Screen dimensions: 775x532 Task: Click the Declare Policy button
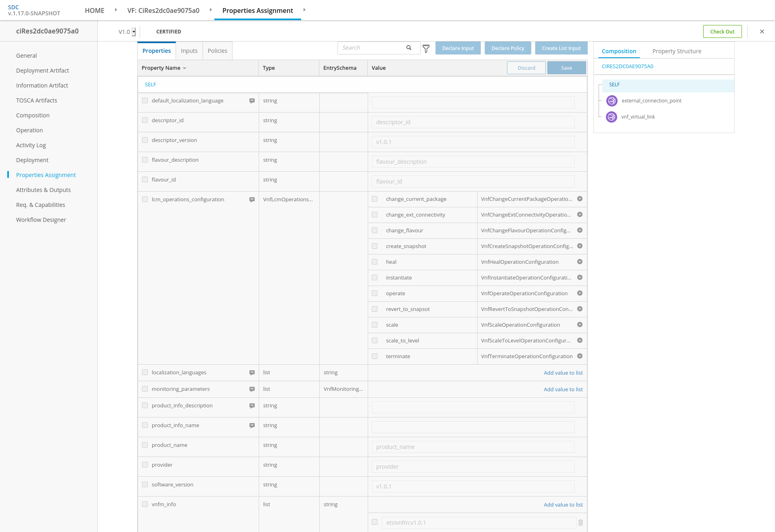(x=508, y=48)
